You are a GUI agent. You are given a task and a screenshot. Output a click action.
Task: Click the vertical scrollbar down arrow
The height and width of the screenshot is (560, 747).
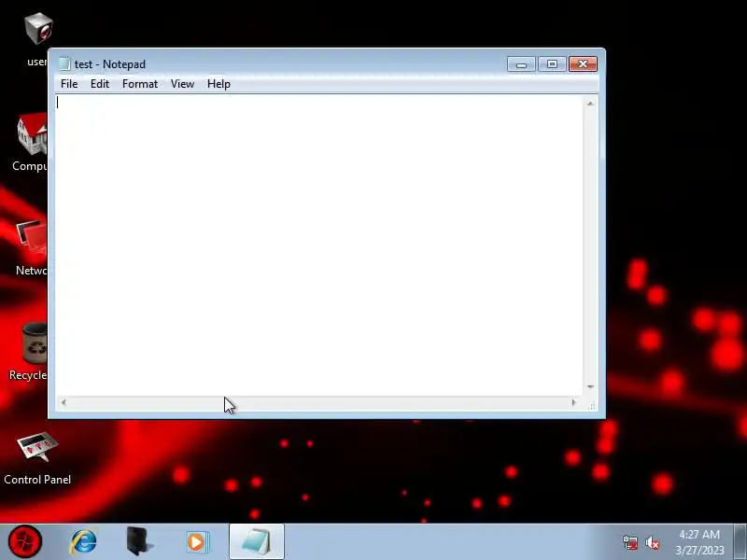(x=590, y=386)
